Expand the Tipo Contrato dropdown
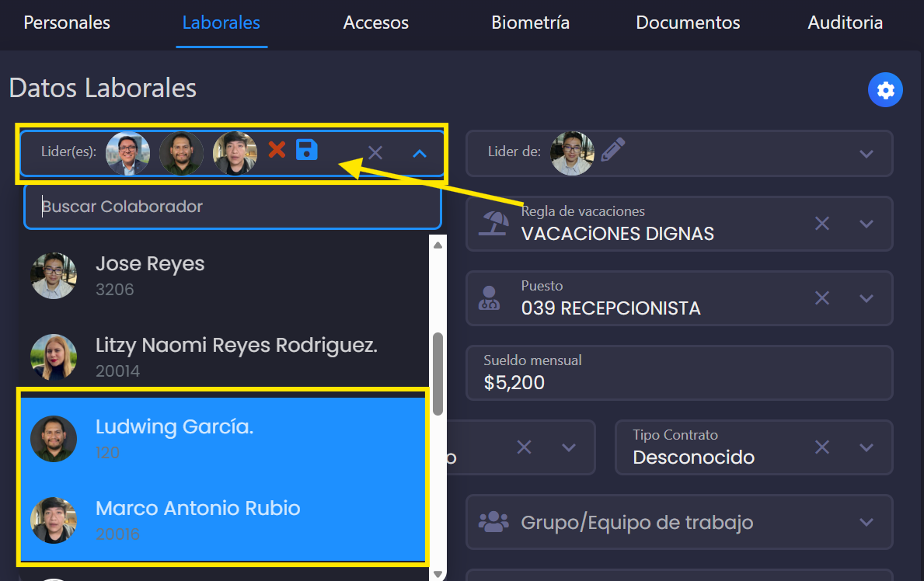 [866, 448]
